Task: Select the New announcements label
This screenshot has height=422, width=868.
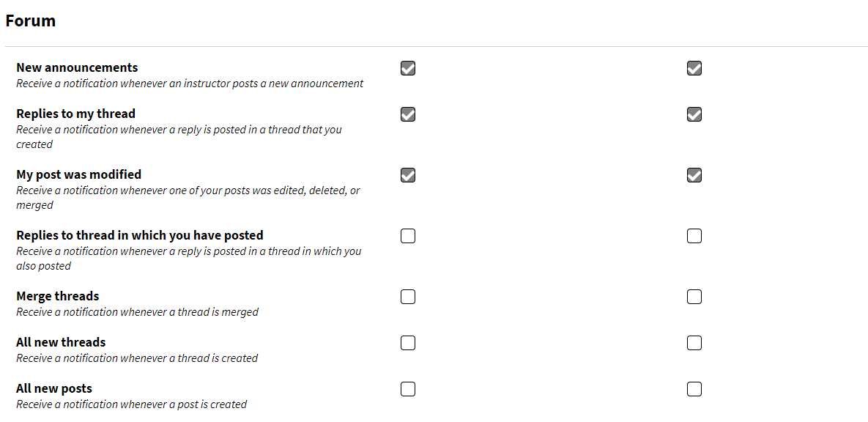Action: click(77, 67)
